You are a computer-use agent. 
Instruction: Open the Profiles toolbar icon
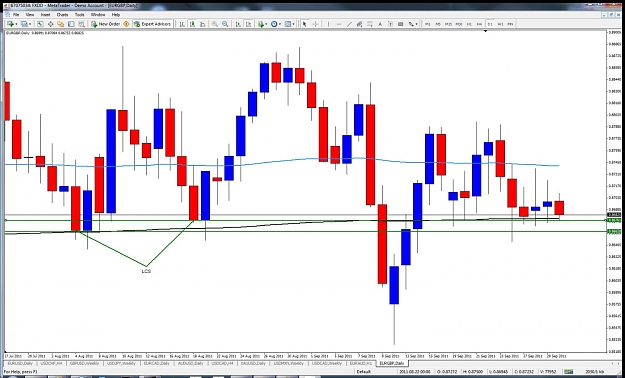tap(24, 24)
